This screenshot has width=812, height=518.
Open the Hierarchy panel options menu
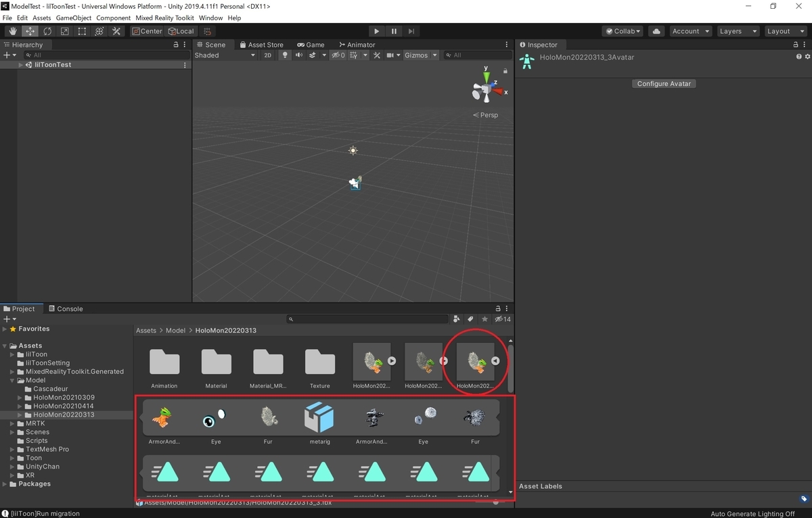coord(185,45)
